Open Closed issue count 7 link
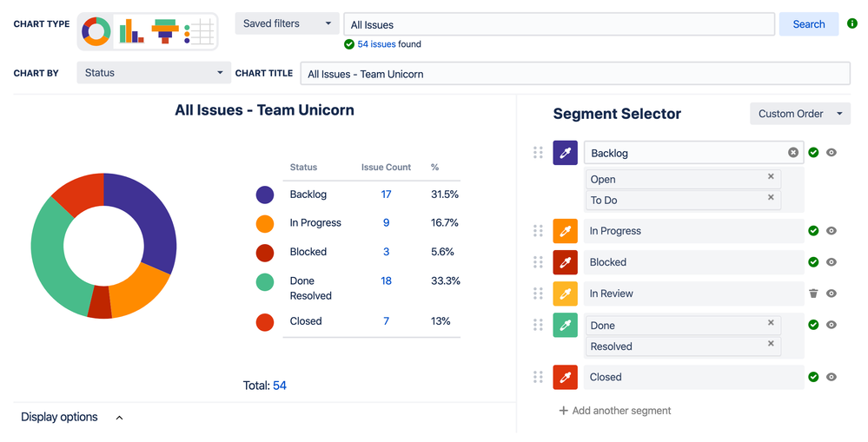Image resolution: width=868 pixels, height=442 pixels. (x=386, y=320)
